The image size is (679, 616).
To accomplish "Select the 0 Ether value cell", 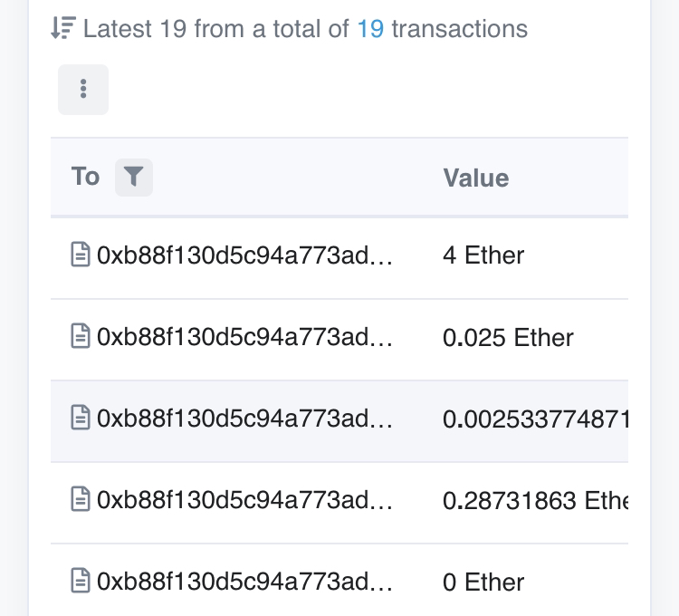I will (x=483, y=582).
